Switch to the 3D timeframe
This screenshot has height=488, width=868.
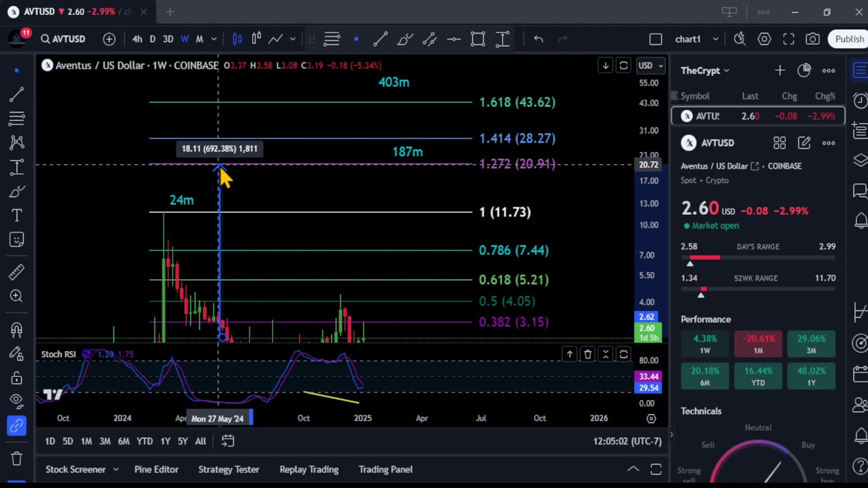[x=168, y=39]
